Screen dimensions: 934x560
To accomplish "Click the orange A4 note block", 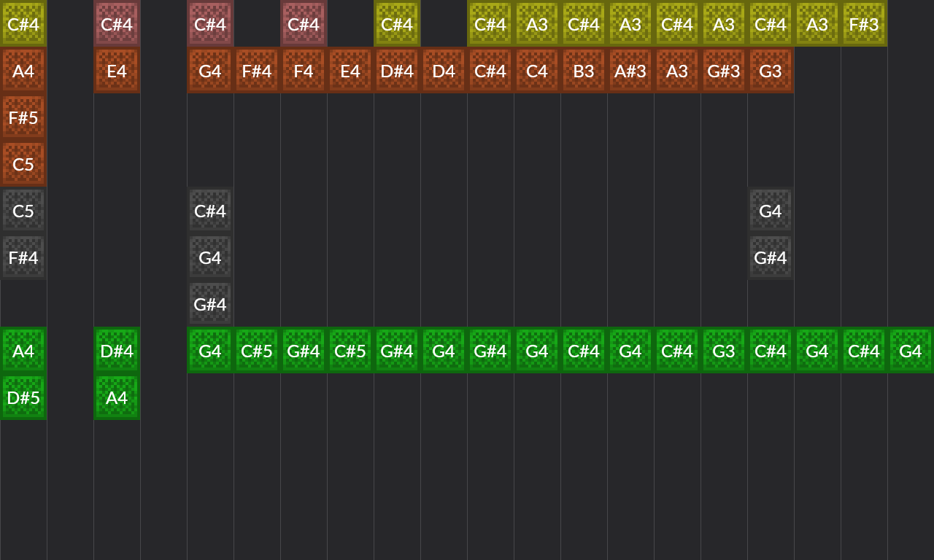I will click(23, 71).
